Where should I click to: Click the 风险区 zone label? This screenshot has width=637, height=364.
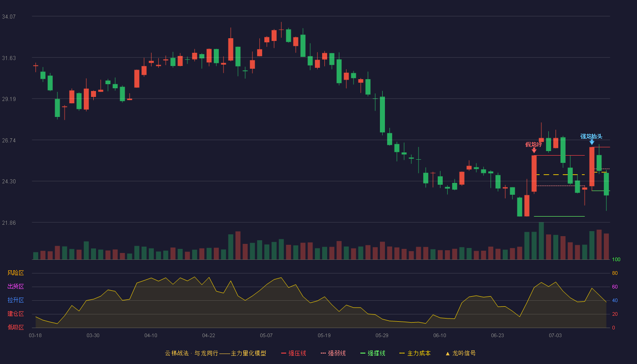coord(15,273)
